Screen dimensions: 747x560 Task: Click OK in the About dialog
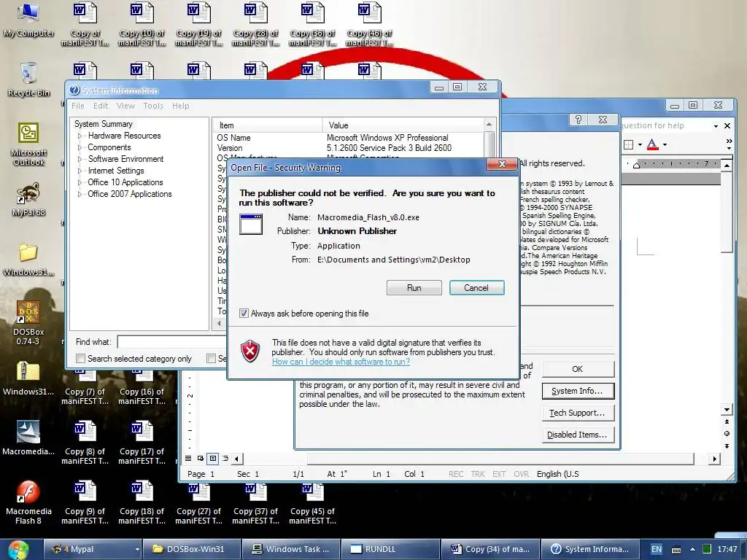point(578,369)
